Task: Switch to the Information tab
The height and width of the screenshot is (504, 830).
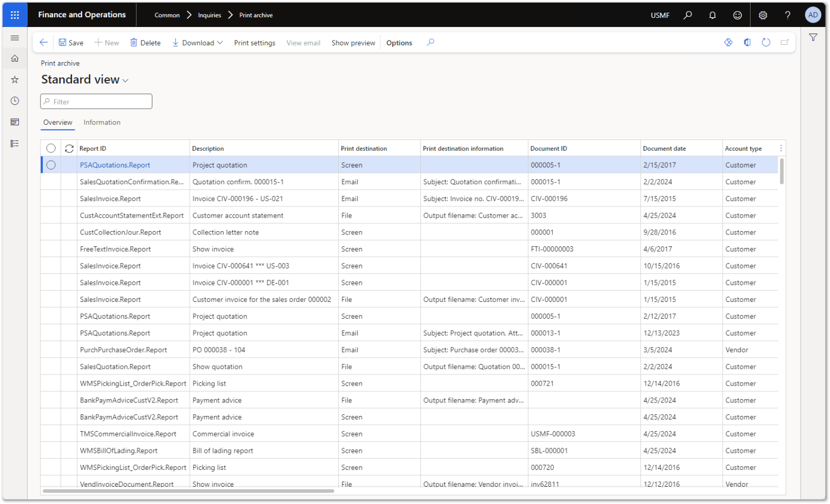Action: coord(102,123)
